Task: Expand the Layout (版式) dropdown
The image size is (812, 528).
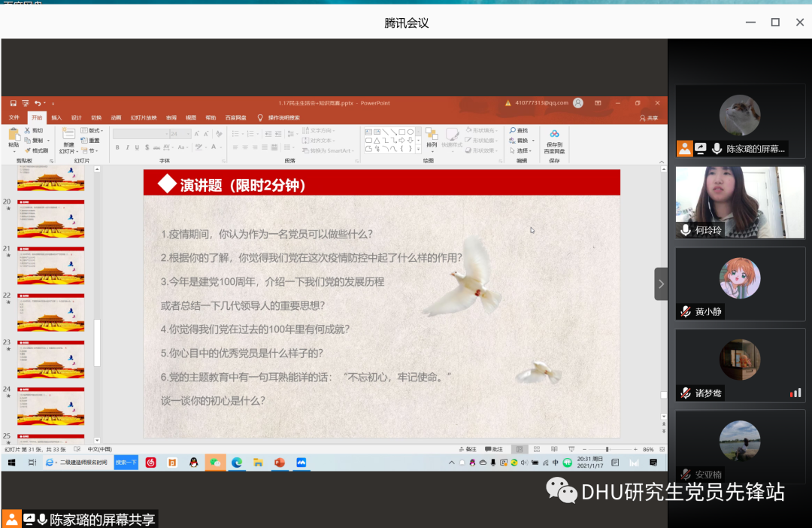Action: coord(93,131)
